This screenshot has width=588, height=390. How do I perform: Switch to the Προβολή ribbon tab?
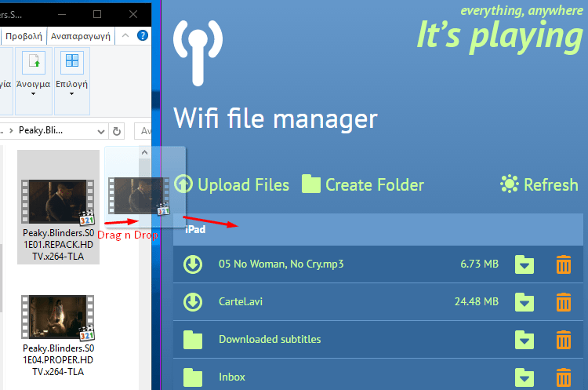(x=24, y=36)
